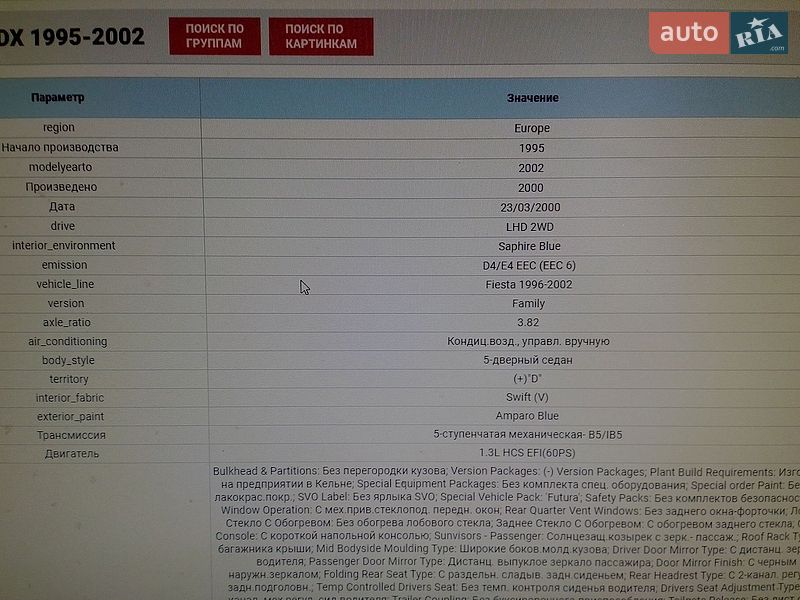
Task: Click the 'Трансмиссия' row label
Action: point(71,436)
